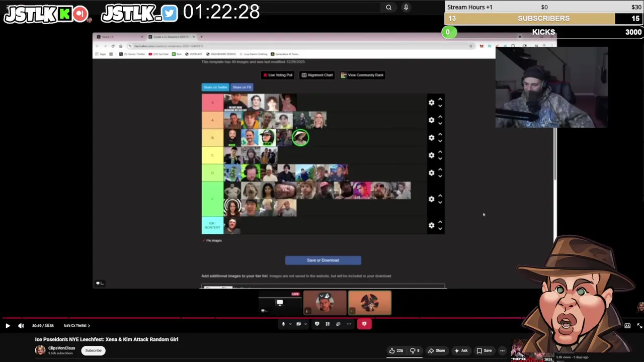Seek on the red video progress bar
Viewport: 644px width, 362px height.
coord(262,318)
